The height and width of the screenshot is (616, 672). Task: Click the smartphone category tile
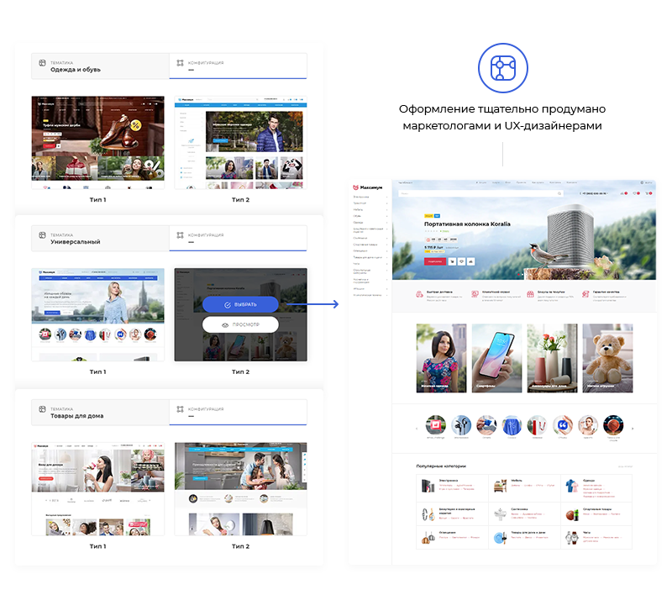(496, 359)
